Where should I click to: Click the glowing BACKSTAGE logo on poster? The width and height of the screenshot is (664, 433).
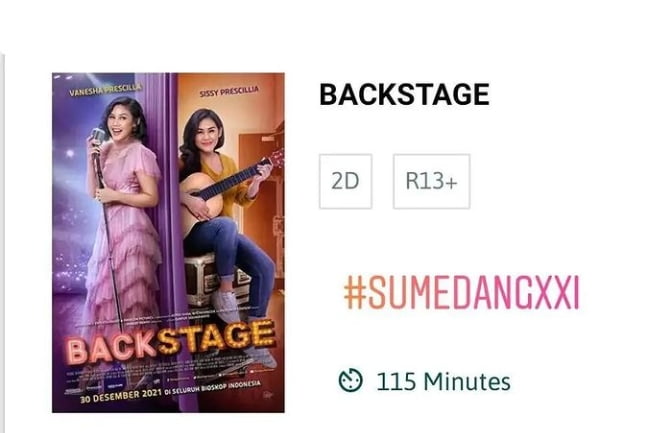(x=172, y=342)
